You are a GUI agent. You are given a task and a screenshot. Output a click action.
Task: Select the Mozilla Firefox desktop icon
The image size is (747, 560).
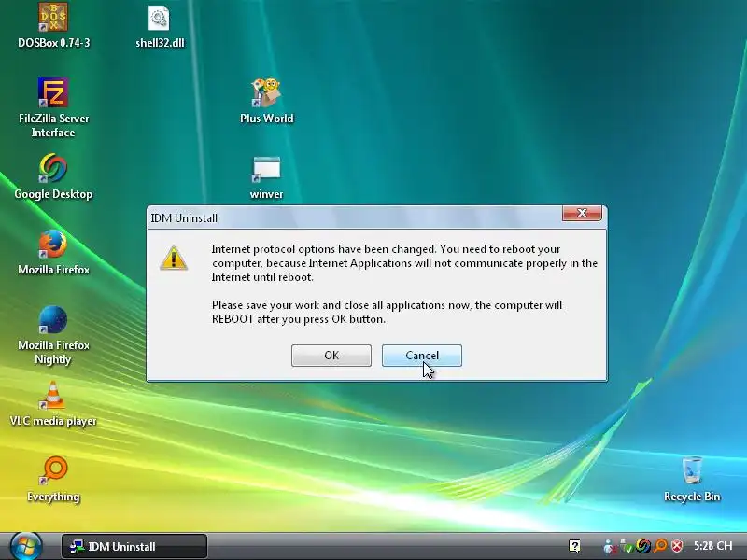[x=53, y=252]
